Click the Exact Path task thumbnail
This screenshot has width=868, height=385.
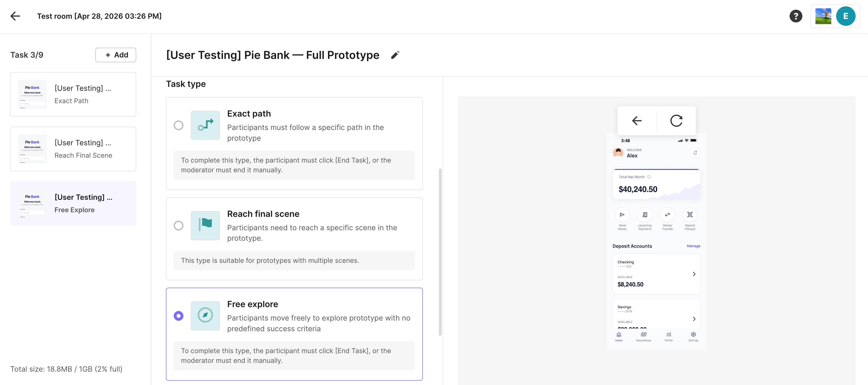tap(32, 94)
